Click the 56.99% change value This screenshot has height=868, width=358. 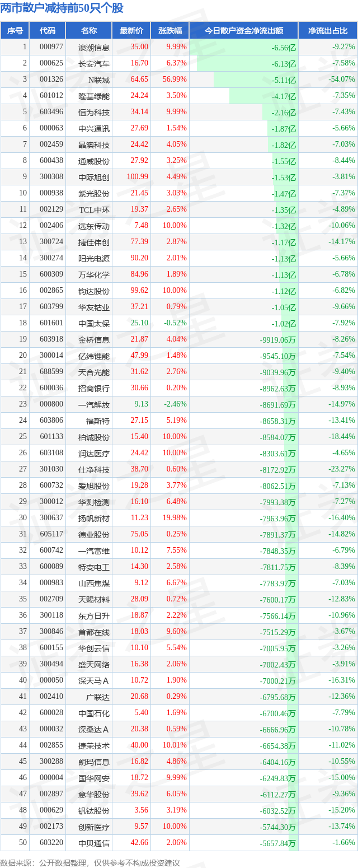[x=175, y=80]
